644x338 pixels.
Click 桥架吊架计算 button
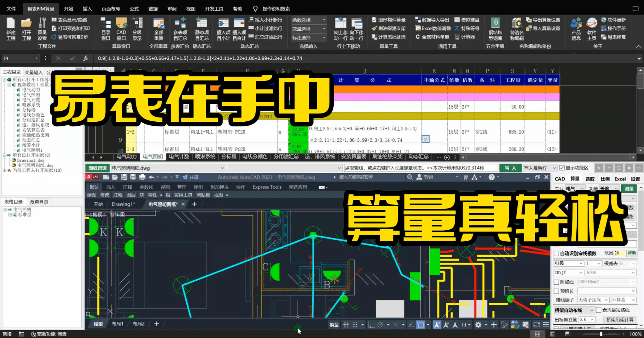(620, 319)
